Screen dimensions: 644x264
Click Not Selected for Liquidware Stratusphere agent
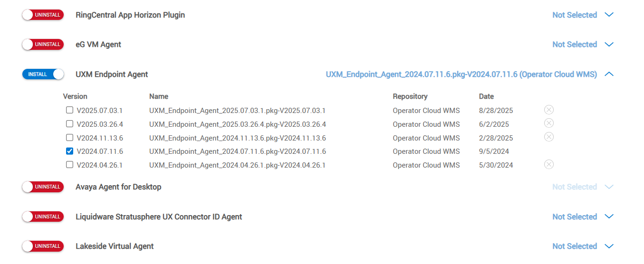(x=574, y=217)
